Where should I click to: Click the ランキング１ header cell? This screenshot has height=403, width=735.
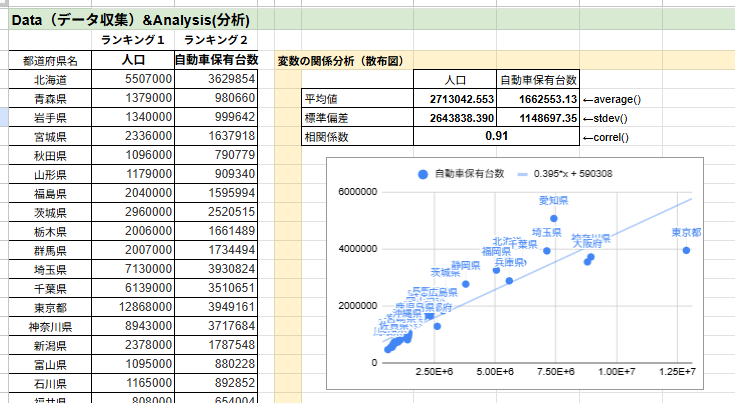point(131,40)
